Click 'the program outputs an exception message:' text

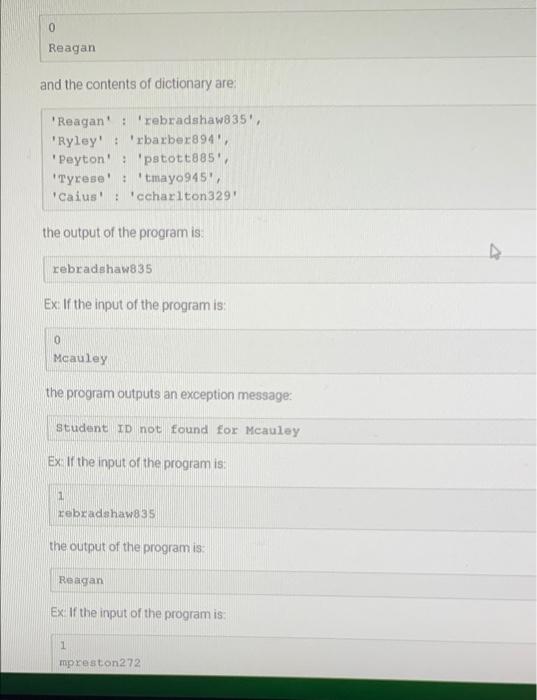(x=169, y=394)
